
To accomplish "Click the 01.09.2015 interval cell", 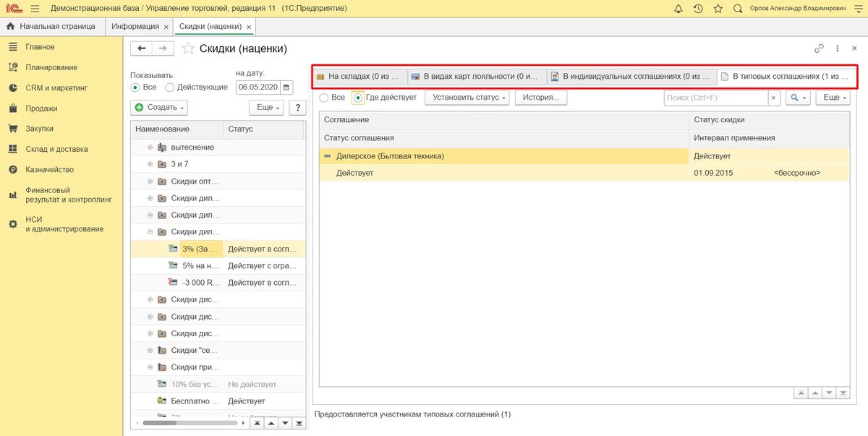I will [728, 173].
